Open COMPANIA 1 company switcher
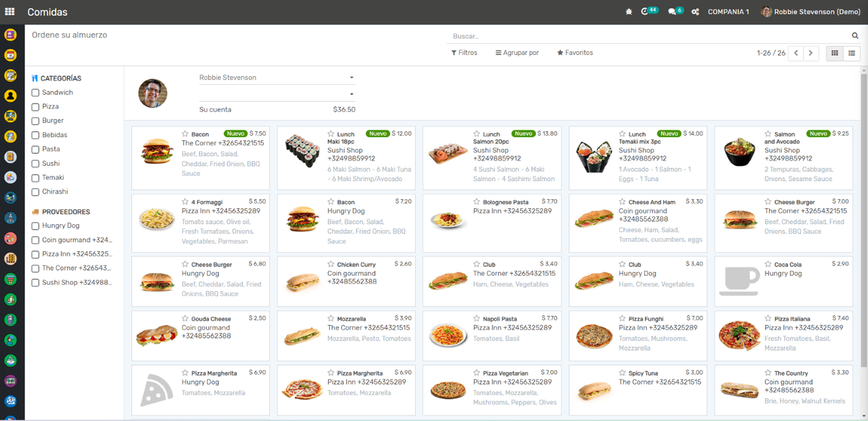Image resolution: width=868 pixels, height=421 pixels. (x=728, y=11)
